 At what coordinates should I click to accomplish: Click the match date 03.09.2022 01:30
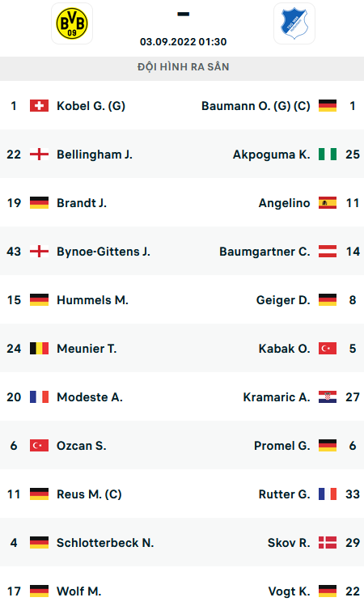click(x=183, y=42)
